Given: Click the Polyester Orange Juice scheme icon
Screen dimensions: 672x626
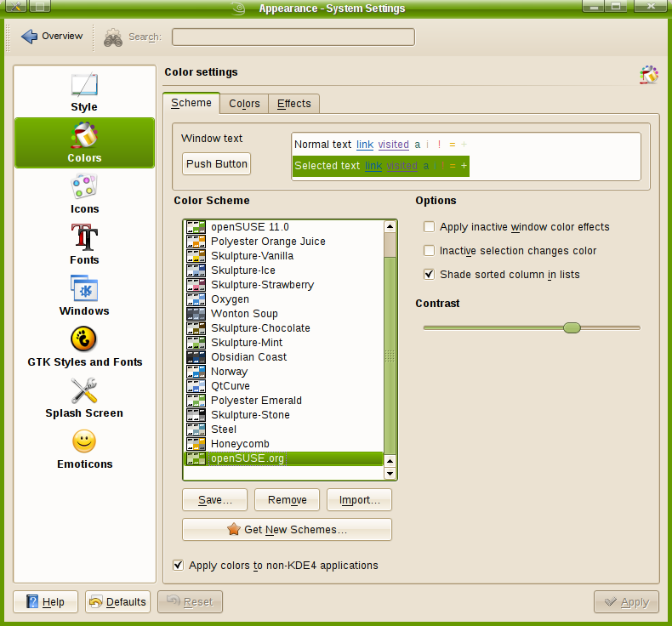Looking at the screenshot, I should coord(196,242).
